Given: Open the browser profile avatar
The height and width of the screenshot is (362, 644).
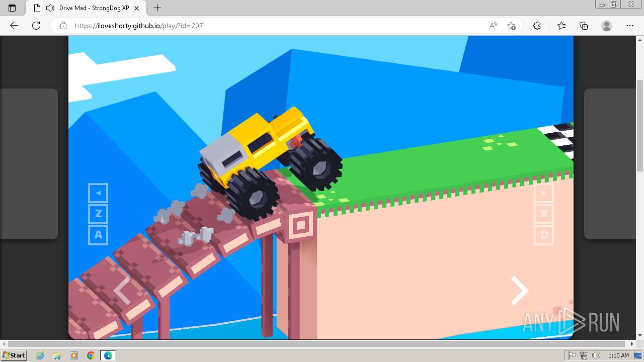Looking at the screenshot, I should (x=607, y=26).
